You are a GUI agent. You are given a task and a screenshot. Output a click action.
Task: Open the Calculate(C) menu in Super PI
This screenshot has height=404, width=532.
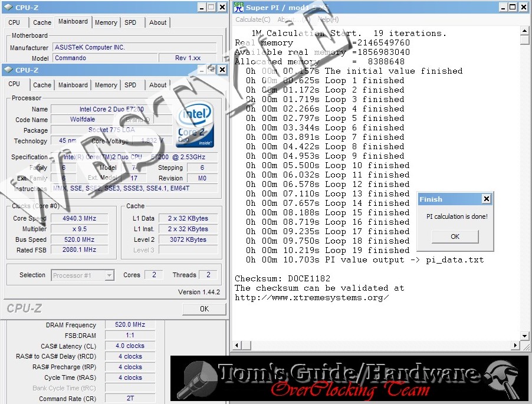click(x=253, y=19)
